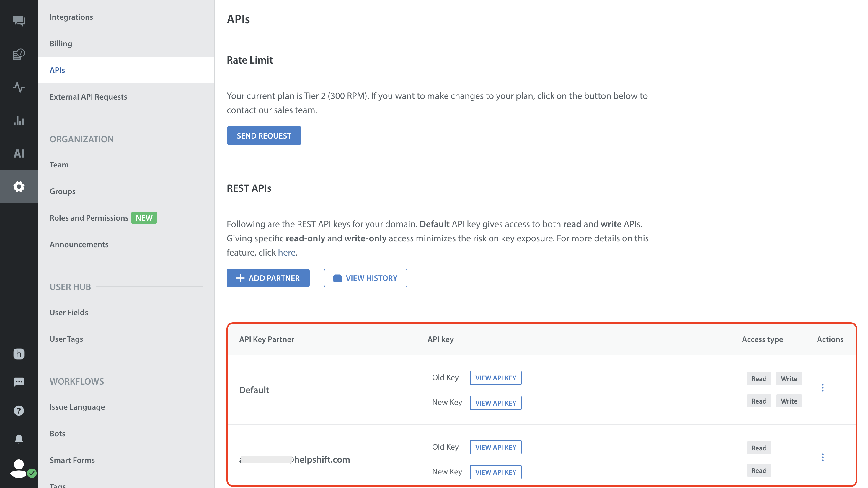The height and width of the screenshot is (488, 868).
Task: Open the Settings gear icon
Action: click(19, 186)
